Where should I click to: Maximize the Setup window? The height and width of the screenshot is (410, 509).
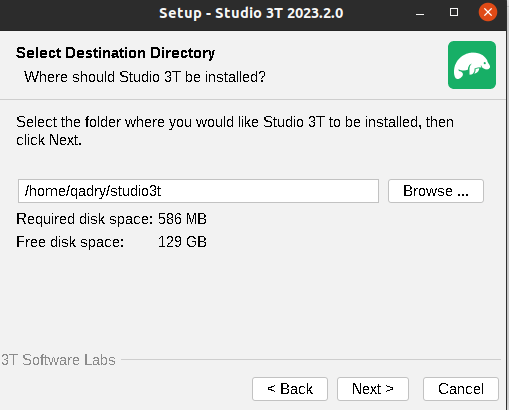[x=454, y=13]
